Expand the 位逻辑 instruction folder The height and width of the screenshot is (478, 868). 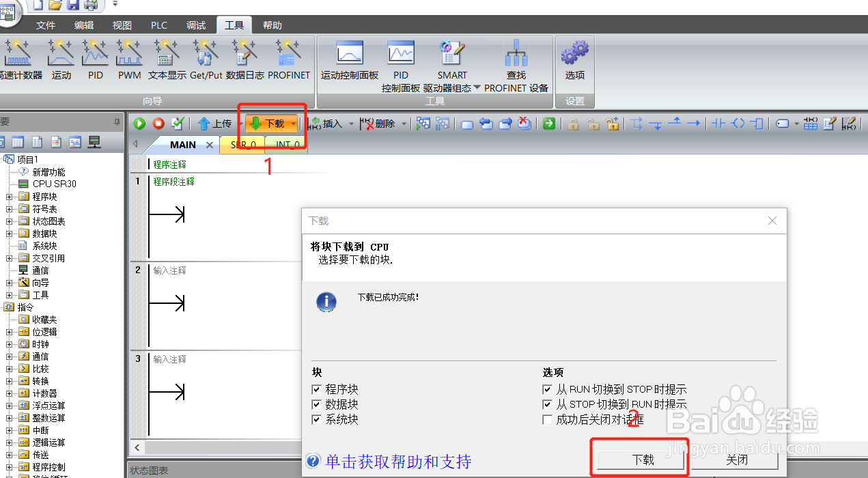(x=10, y=332)
